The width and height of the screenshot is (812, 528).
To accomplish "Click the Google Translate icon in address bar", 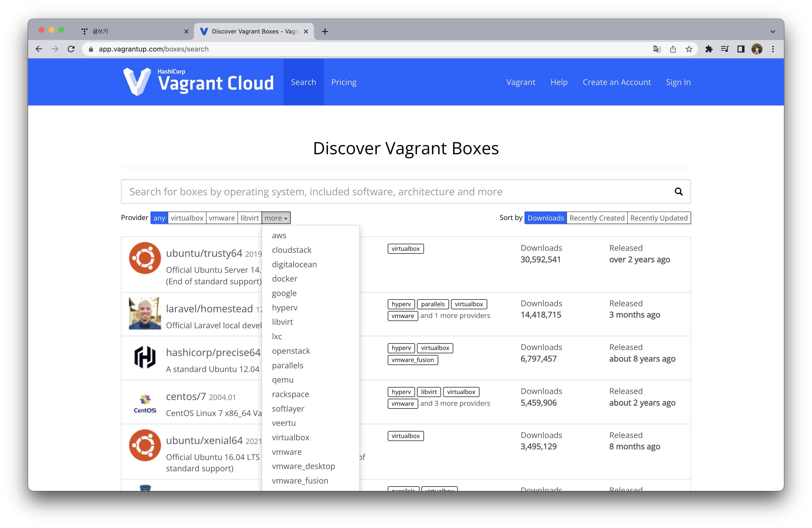I will pyautogui.click(x=657, y=49).
